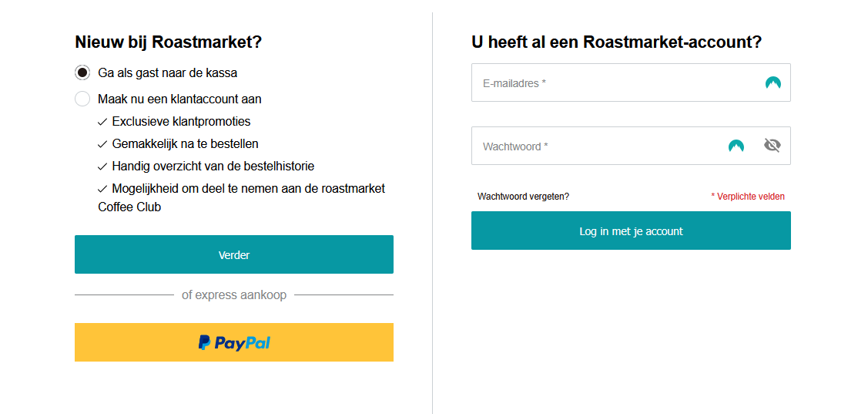Submit using 'Log in met je account'
868x414 pixels.
coord(631,231)
